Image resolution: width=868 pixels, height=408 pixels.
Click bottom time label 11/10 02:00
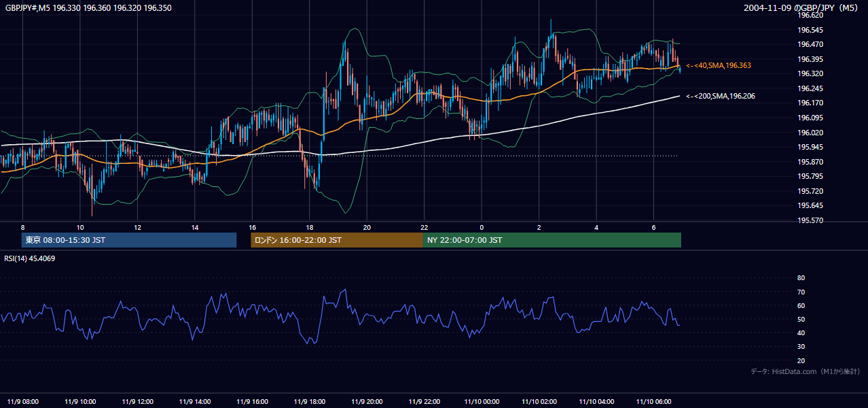point(539,401)
